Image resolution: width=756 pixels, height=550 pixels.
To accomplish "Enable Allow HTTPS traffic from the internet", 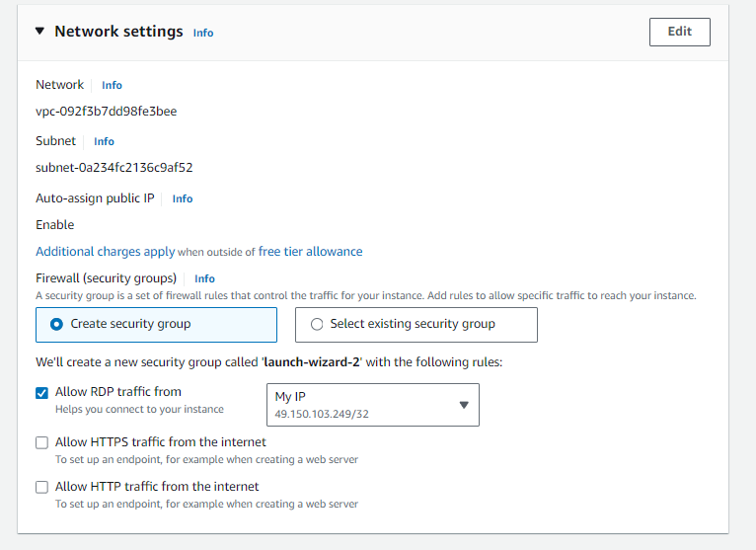I will click(x=42, y=443).
